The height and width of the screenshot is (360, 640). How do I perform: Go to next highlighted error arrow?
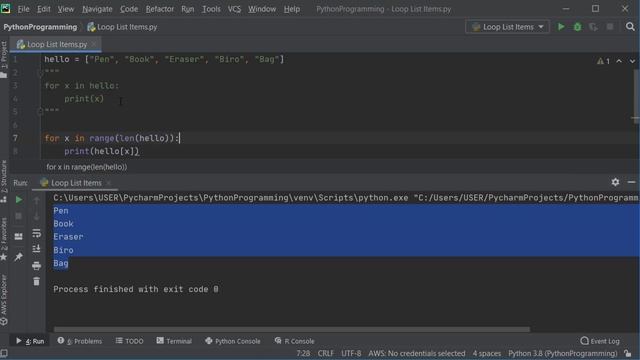pyautogui.click(x=632, y=61)
